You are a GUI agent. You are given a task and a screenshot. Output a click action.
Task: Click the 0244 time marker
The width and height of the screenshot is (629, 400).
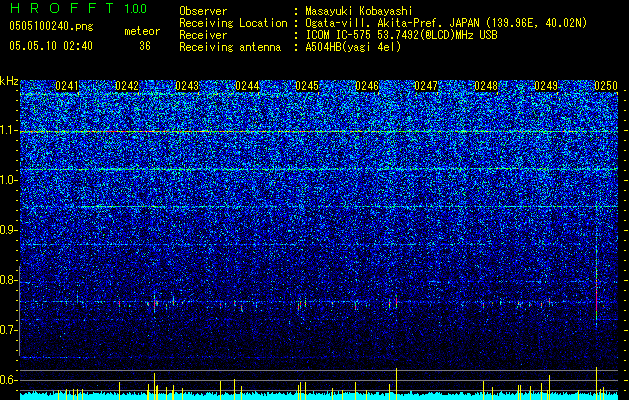pyautogui.click(x=247, y=86)
